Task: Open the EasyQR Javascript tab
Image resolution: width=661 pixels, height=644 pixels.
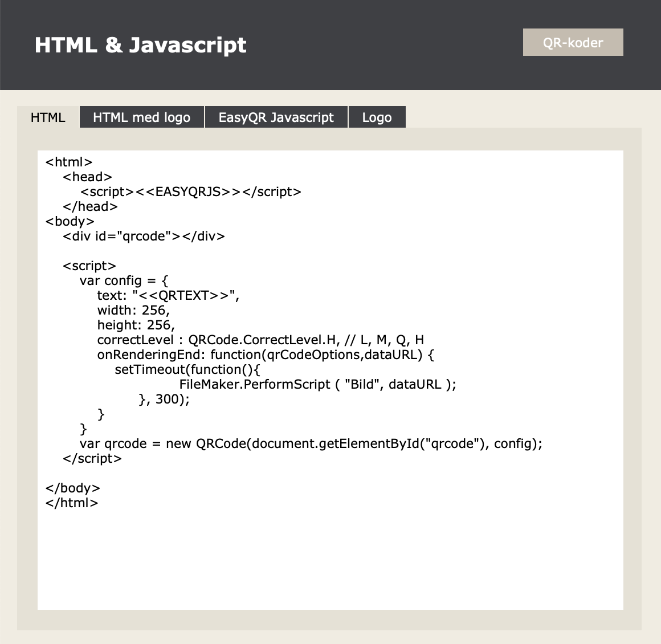Action: (x=276, y=117)
